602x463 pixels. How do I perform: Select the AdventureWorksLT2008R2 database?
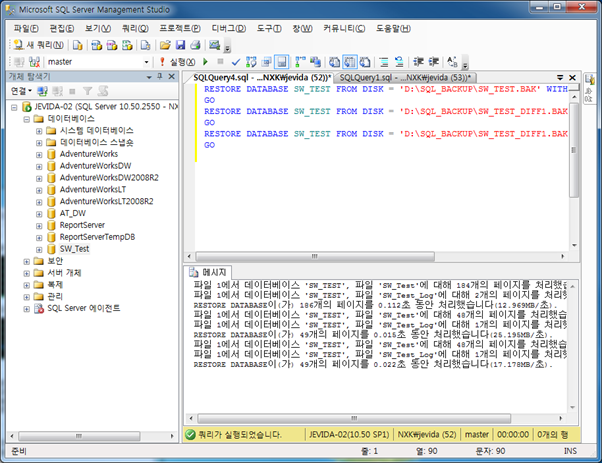(x=106, y=201)
